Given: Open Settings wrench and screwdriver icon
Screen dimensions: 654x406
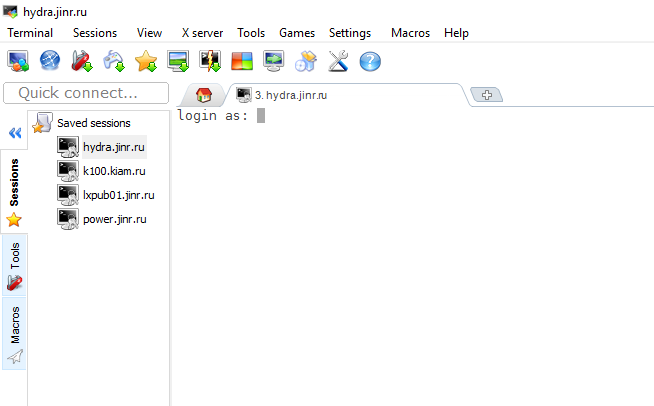Looking at the screenshot, I should pyautogui.click(x=338, y=62).
